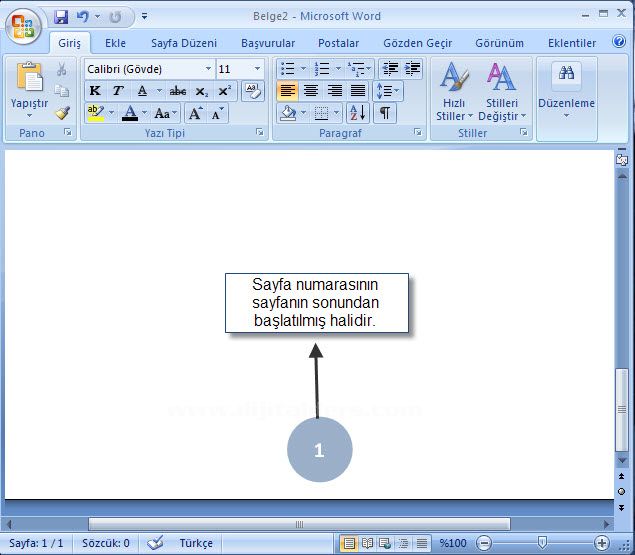Screen dimensions: 635x555
Task: Click the Sayfa: 1 / 1 status
Action: pos(36,543)
